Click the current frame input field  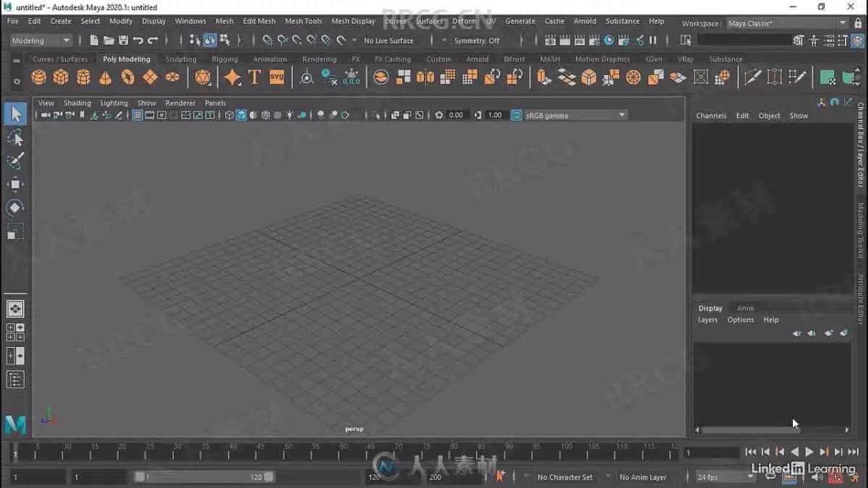[x=711, y=453]
